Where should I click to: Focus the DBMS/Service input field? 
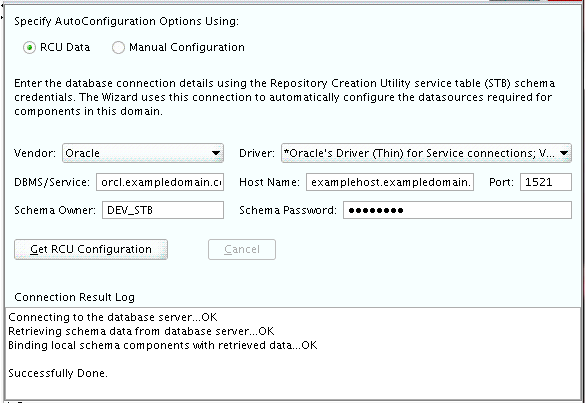[160, 182]
